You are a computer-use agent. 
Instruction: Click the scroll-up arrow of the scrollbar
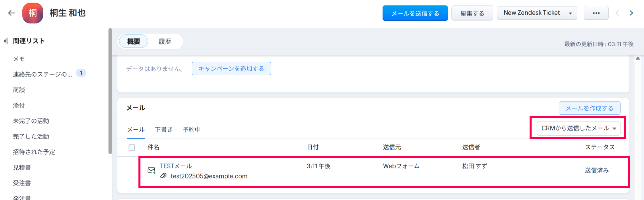click(x=638, y=58)
